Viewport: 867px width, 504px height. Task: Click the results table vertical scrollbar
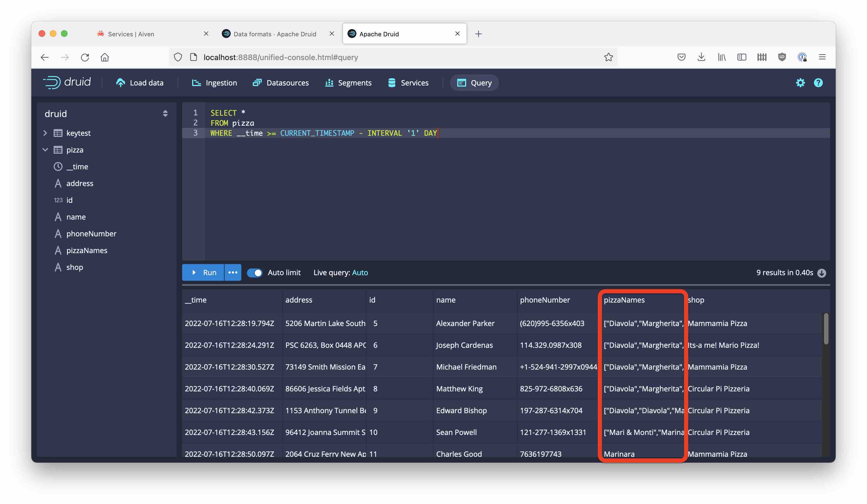click(x=825, y=329)
